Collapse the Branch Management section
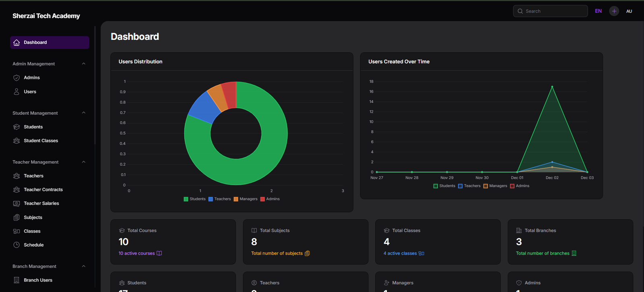Viewport: 644px width, 292px height. click(84, 266)
